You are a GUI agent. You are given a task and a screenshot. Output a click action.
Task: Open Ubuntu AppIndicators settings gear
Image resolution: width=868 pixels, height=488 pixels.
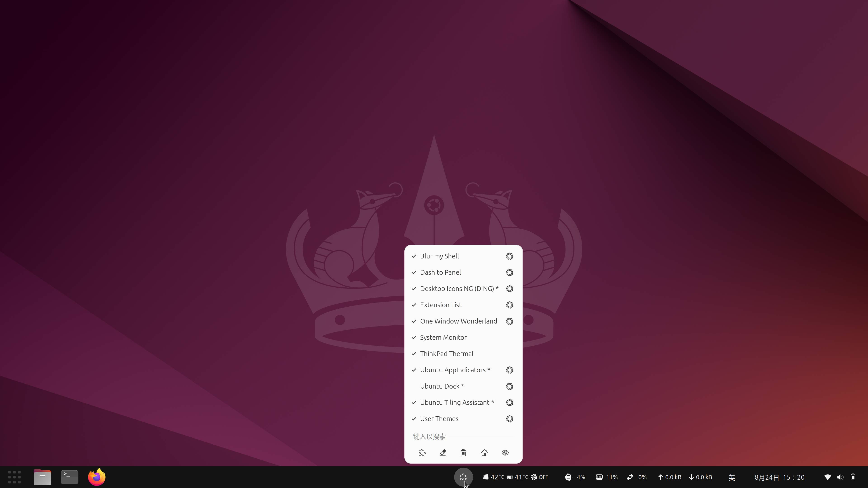tap(509, 370)
